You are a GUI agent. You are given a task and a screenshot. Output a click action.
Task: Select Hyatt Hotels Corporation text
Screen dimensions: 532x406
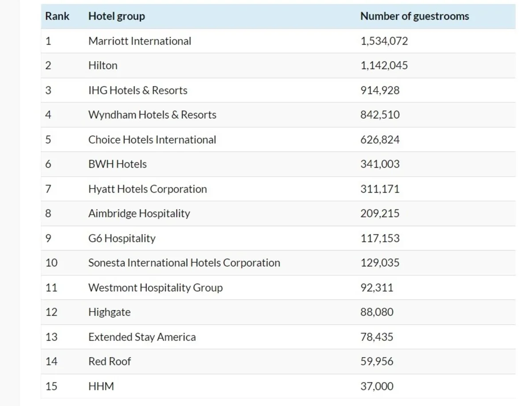(147, 189)
